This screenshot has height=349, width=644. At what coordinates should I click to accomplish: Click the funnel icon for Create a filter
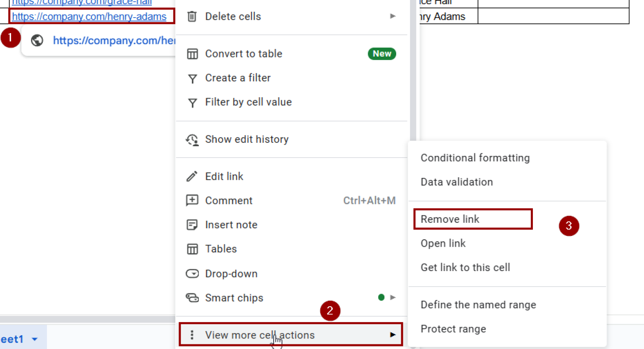(192, 78)
